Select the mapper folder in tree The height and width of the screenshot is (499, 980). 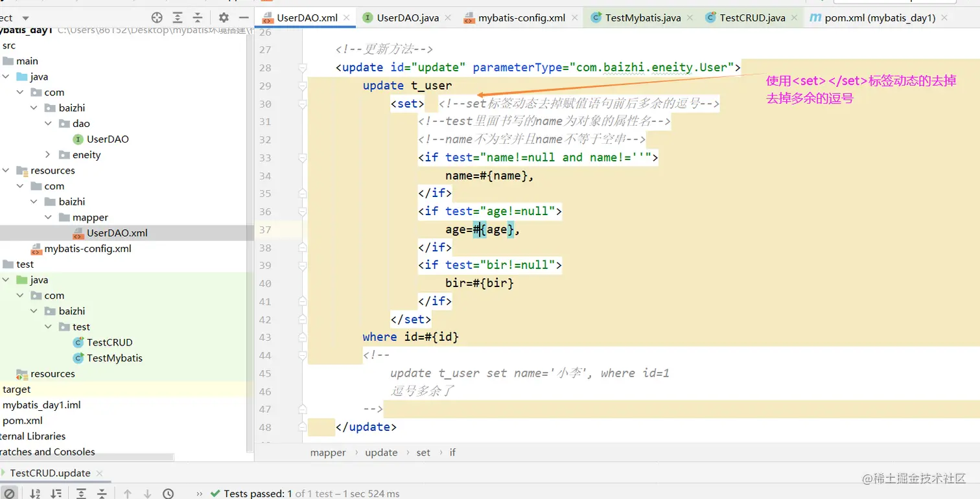pyautogui.click(x=84, y=217)
